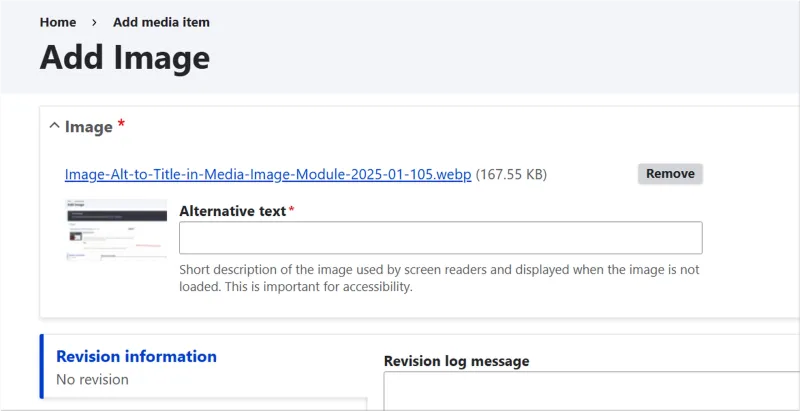Open the uploaded webp file link

(x=268, y=175)
